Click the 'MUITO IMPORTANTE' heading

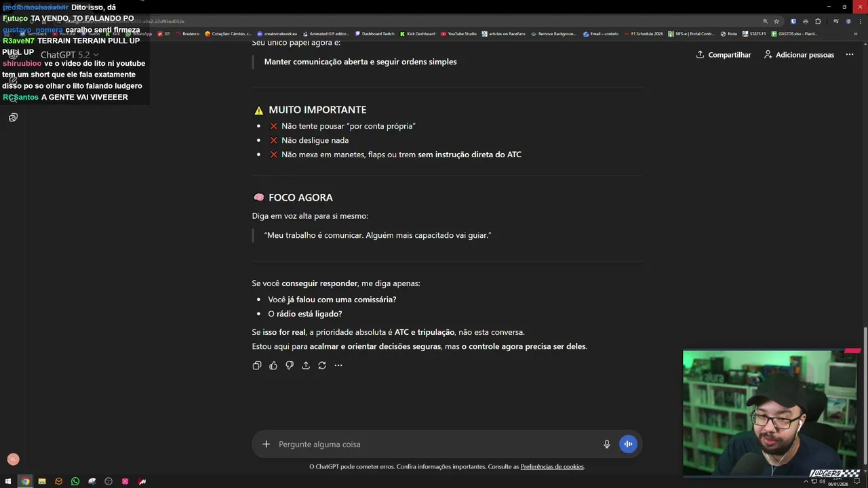[317, 110]
